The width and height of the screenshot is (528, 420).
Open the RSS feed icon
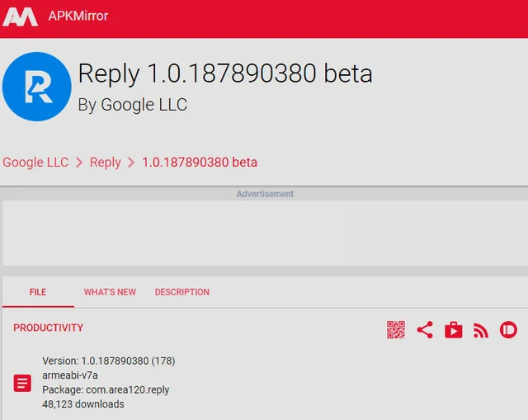coord(481,330)
